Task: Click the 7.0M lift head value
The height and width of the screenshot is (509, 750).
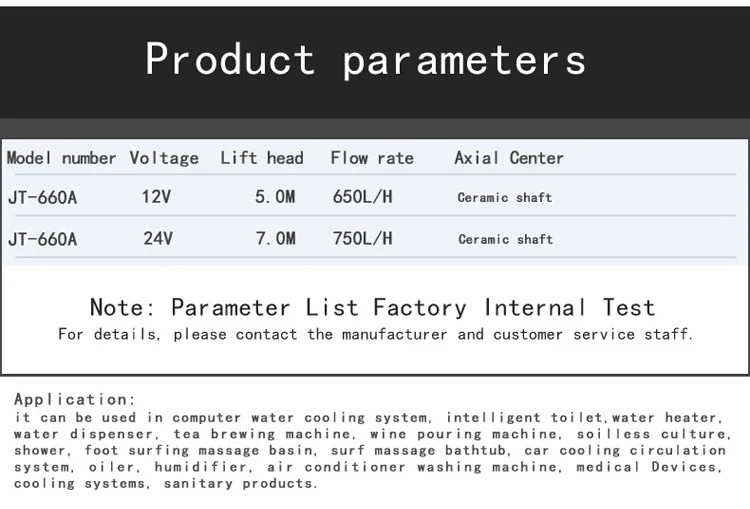Action: tap(275, 239)
